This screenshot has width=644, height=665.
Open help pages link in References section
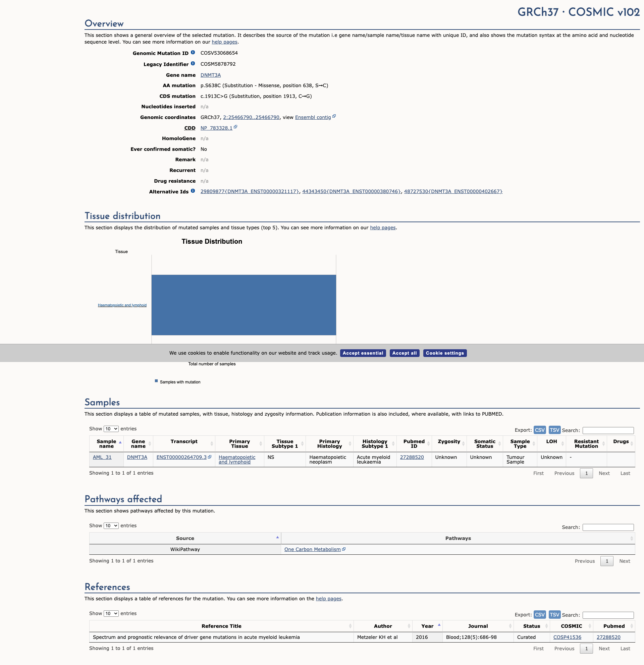coord(329,599)
